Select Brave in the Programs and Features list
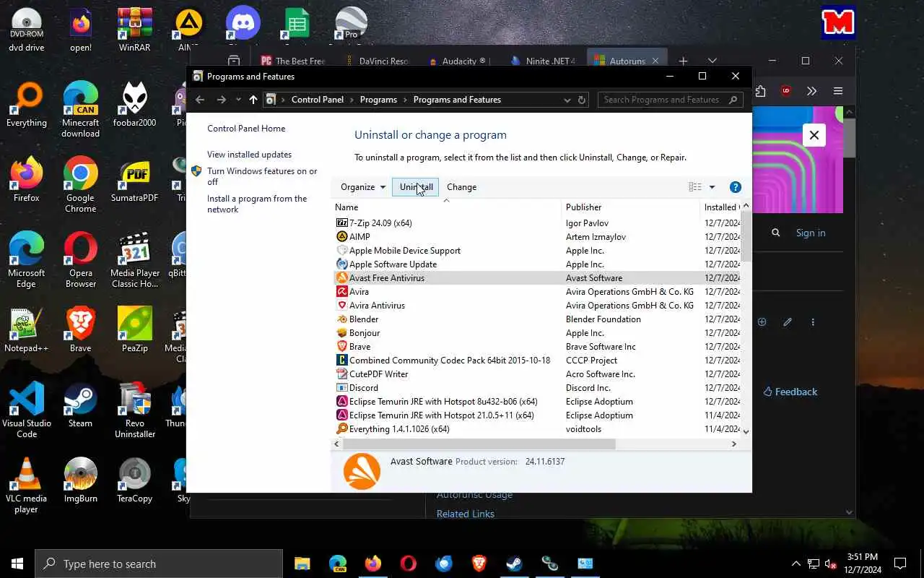This screenshot has width=924, height=578. [538, 347]
